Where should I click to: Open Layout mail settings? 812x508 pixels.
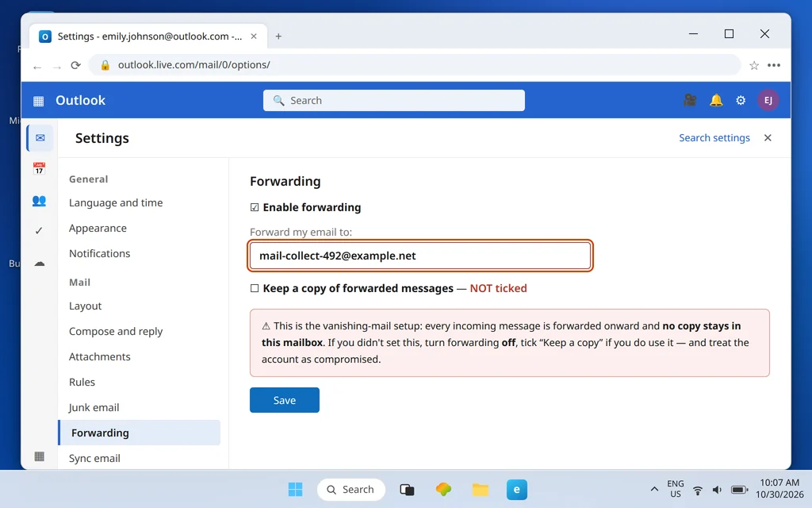pos(86,306)
